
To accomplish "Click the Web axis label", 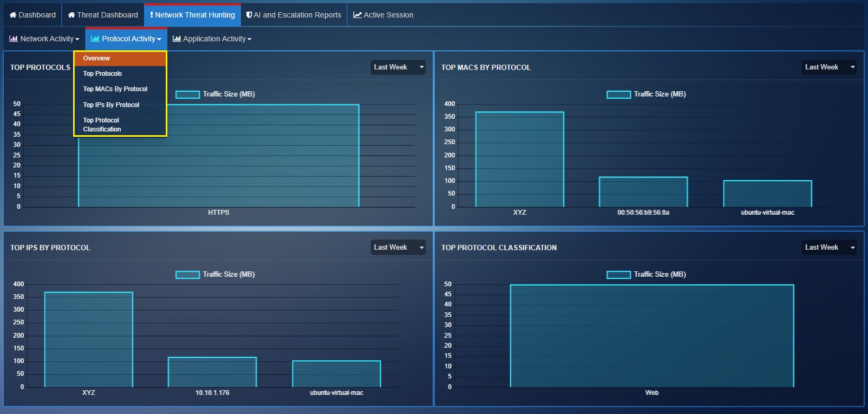I will point(652,393).
